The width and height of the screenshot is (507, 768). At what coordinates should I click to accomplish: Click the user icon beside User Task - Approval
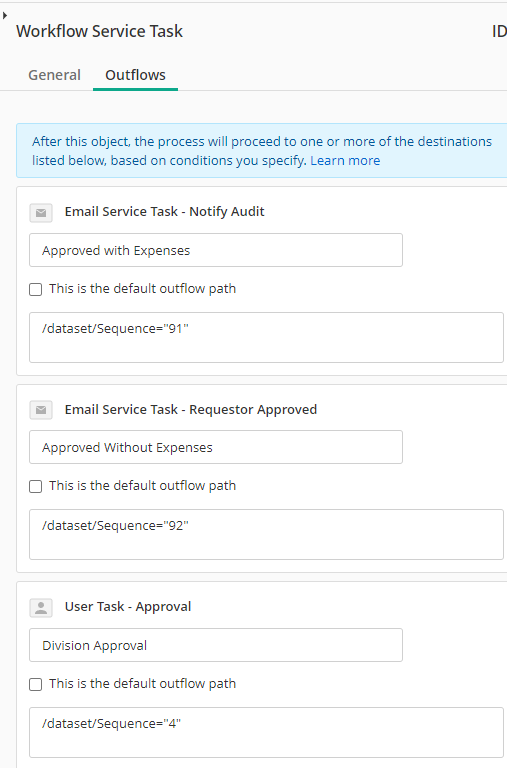[x=41, y=608]
